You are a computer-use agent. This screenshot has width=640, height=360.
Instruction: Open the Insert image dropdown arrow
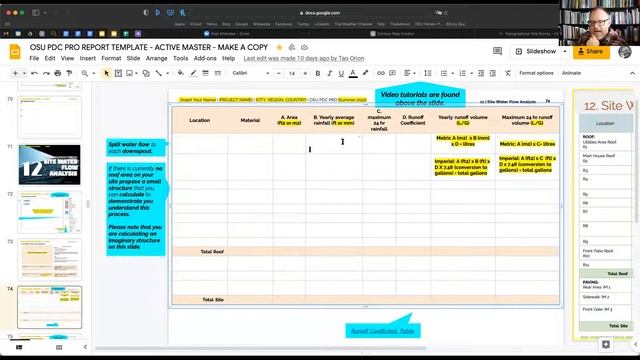[x=136, y=73]
